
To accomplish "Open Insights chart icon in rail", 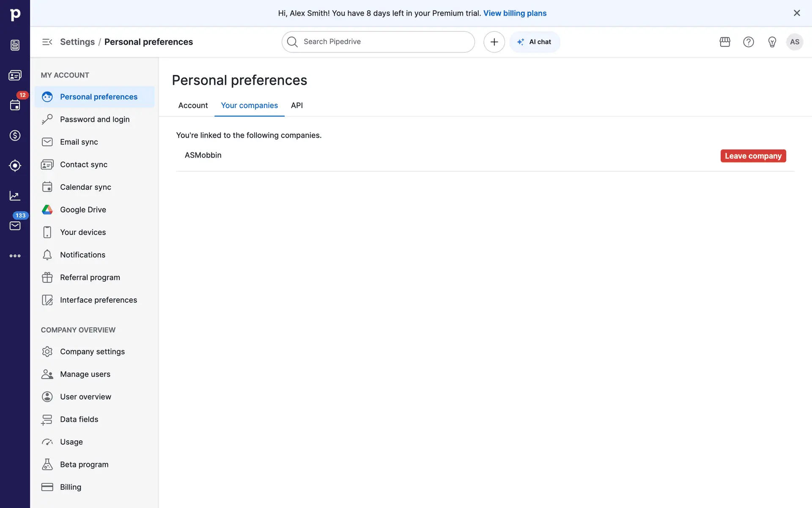I will point(15,196).
